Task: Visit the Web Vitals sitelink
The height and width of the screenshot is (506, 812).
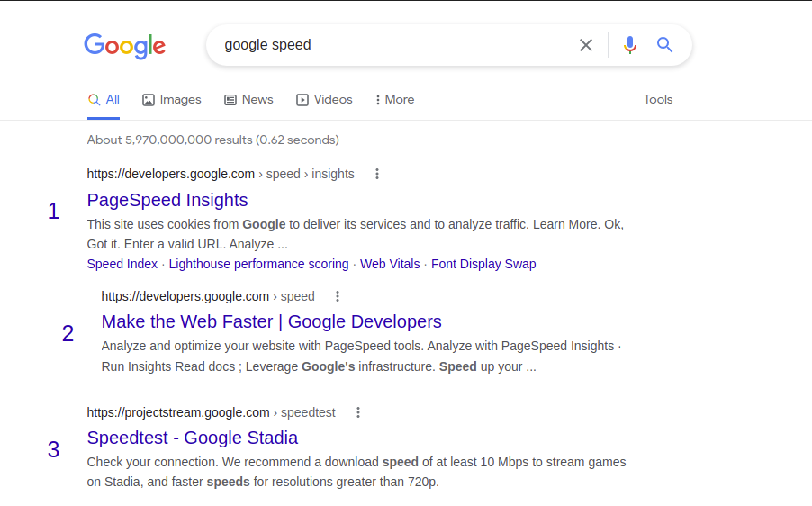Action: click(x=390, y=264)
